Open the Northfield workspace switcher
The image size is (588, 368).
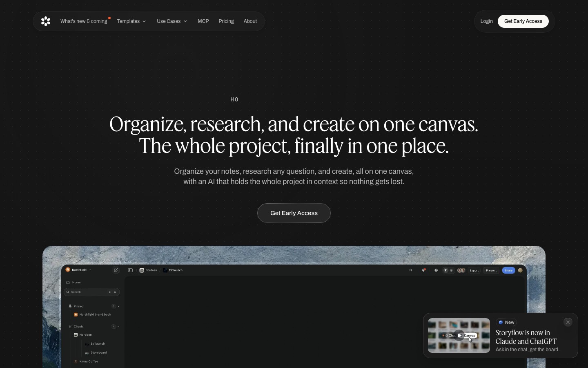tap(78, 270)
